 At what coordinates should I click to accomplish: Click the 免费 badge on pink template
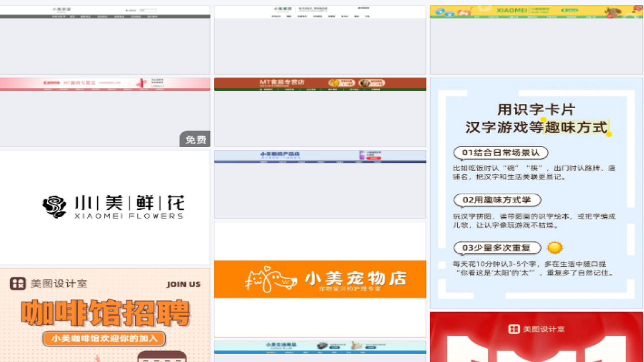point(195,139)
